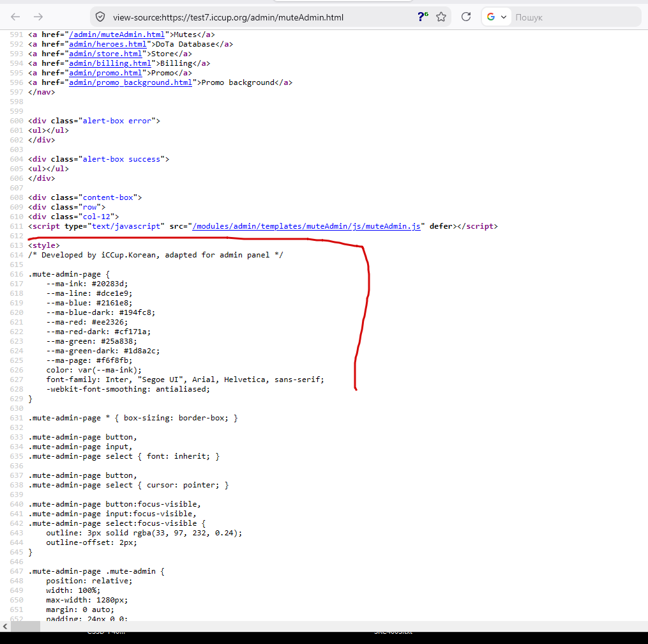Click the 'DoTa Database' anchor text

[185, 44]
